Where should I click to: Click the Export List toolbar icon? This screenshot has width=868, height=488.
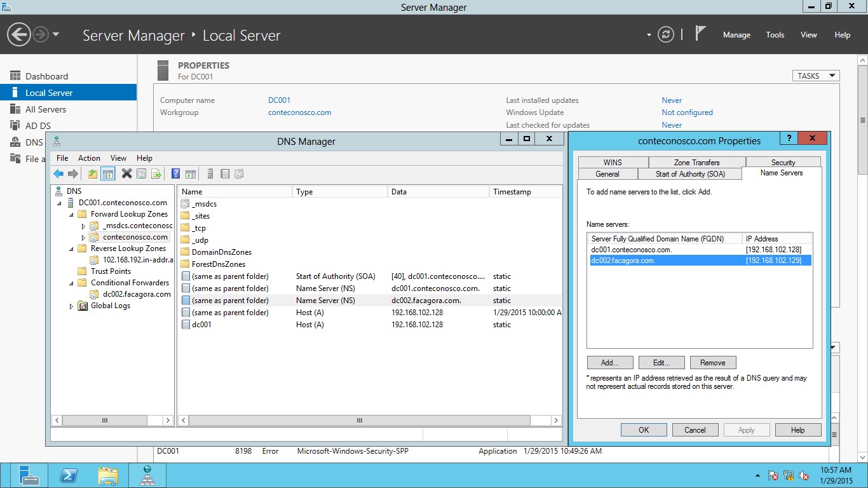(x=155, y=173)
